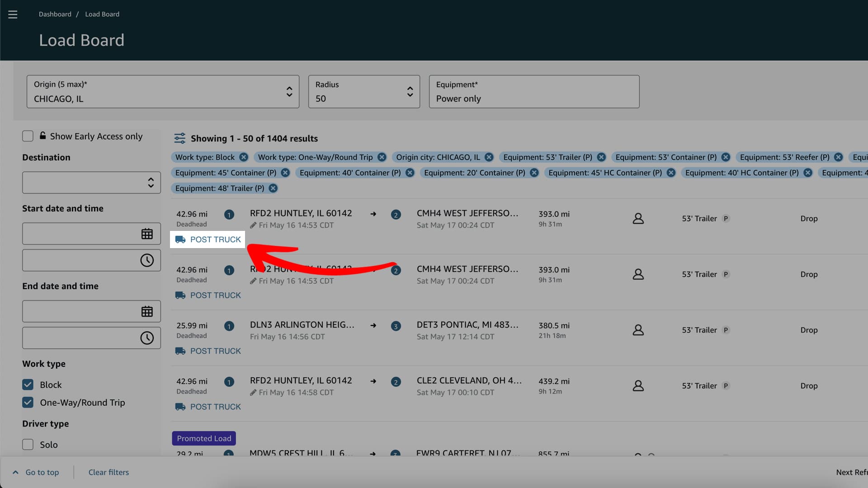Click Showing 1 - 50 of 1404 results

pos(254,138)
